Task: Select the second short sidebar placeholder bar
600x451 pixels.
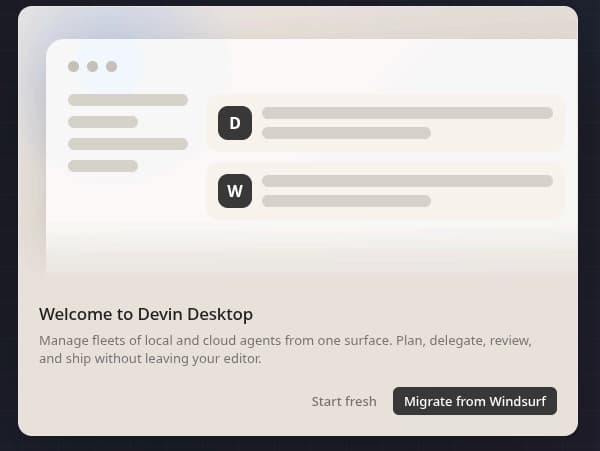Action: (x=103, y=122)
